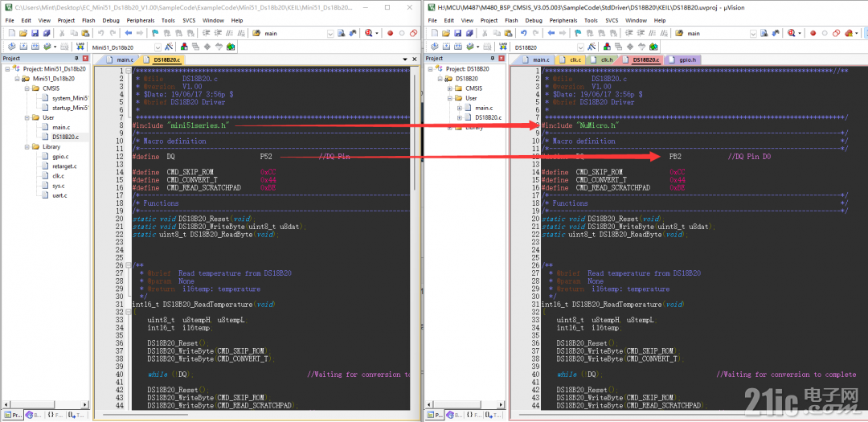
Task: Navigate backwards with blue arrow in left window
Action: tap(129, 33)
